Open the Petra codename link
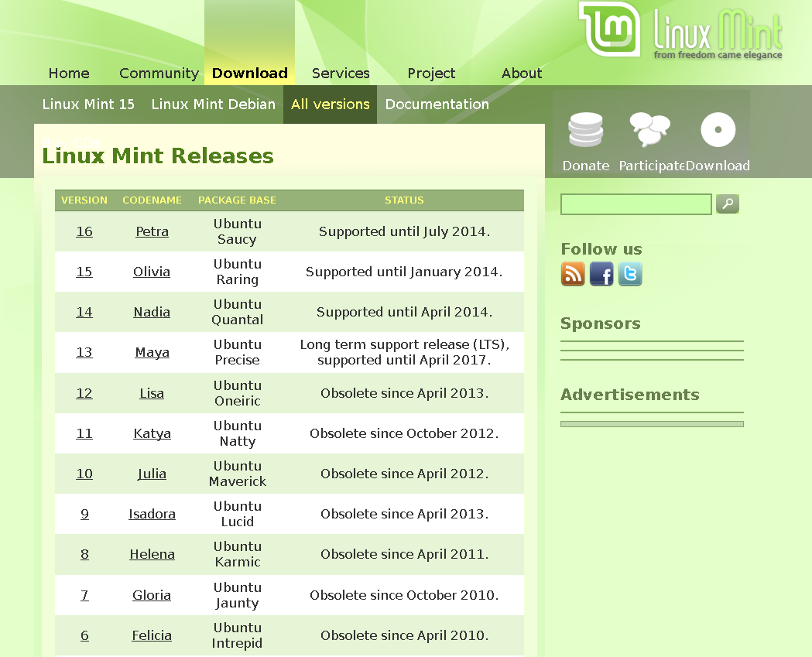 pos(152,231)
